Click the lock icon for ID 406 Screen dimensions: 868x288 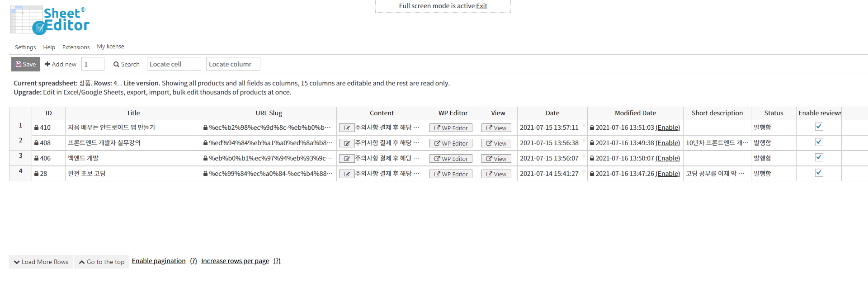[x=36, y=159]
